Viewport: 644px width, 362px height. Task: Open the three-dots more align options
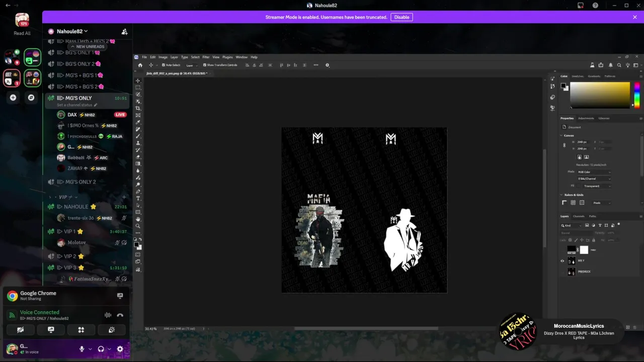pos(315,65)
